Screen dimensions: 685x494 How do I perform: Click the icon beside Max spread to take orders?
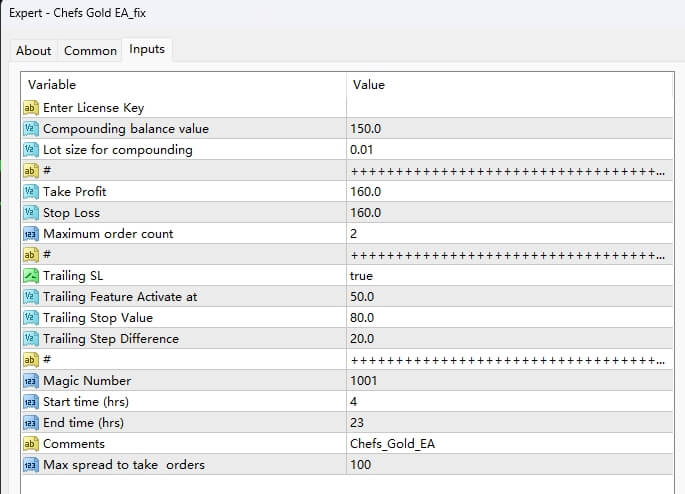point(30,465)
